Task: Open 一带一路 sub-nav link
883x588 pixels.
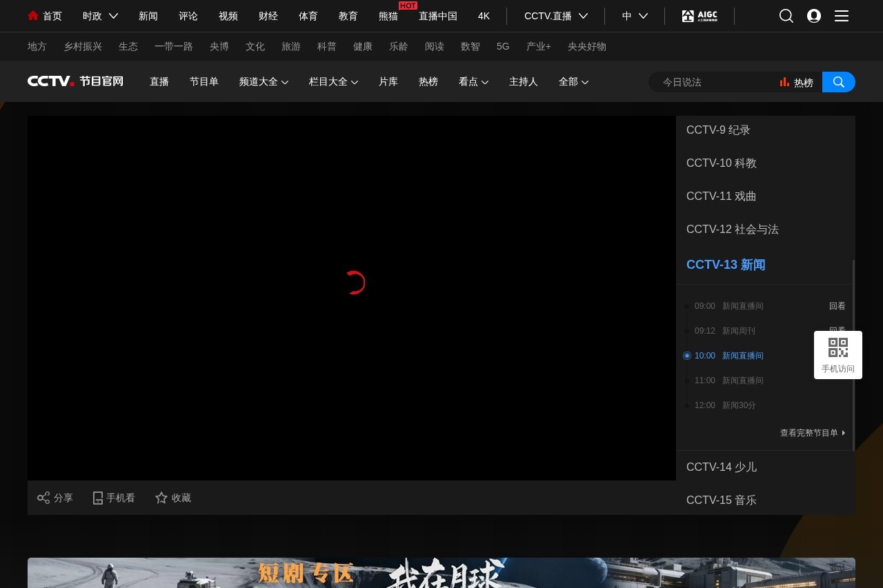Action: click(x=174, y=46)
